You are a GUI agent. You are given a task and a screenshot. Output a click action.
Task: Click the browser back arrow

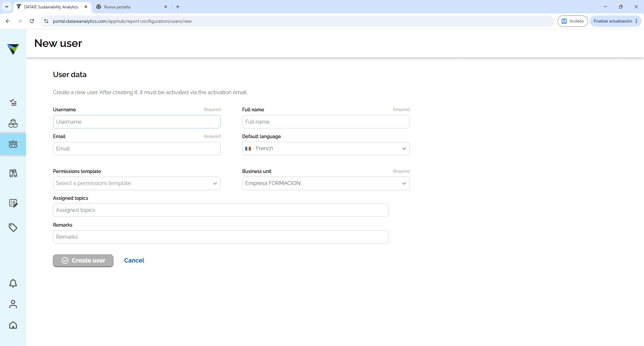point(8,21)
